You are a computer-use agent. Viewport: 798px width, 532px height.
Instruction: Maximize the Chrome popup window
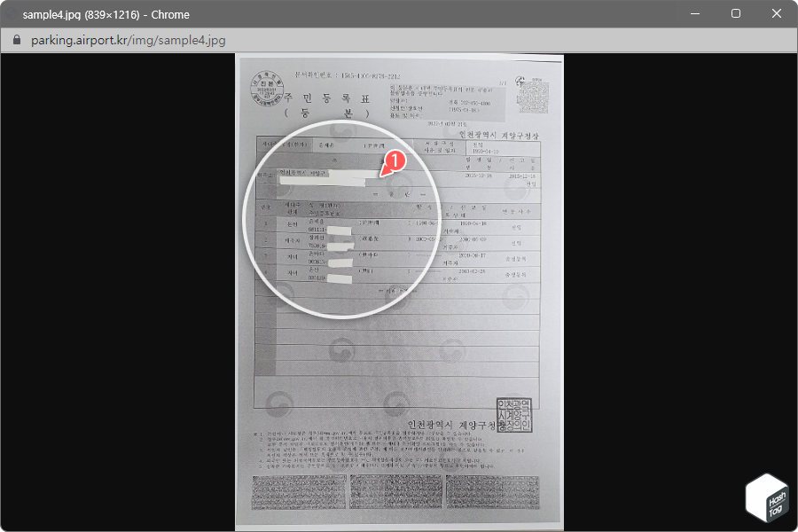pyautogui.click(x=736, y=14)
